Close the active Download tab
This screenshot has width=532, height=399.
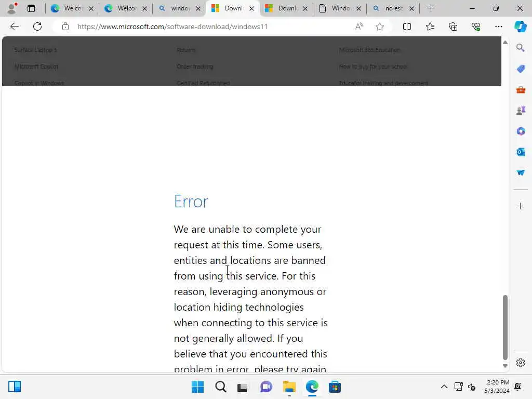point(252,8)
